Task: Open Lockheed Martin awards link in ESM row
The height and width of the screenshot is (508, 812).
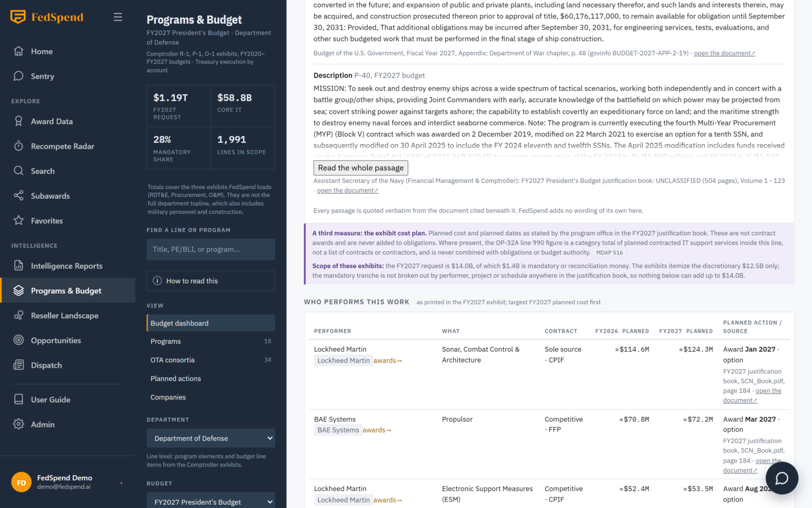Action: (x=387, y=500)
